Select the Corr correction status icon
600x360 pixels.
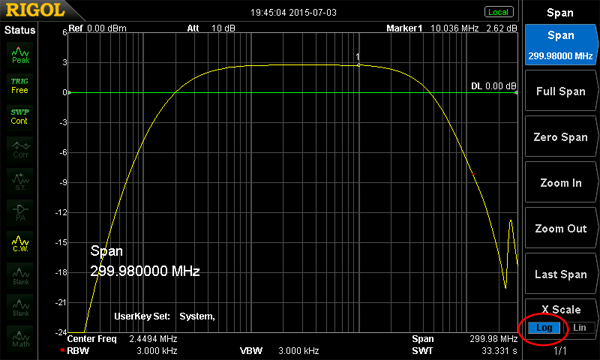(x=20, y=150)
